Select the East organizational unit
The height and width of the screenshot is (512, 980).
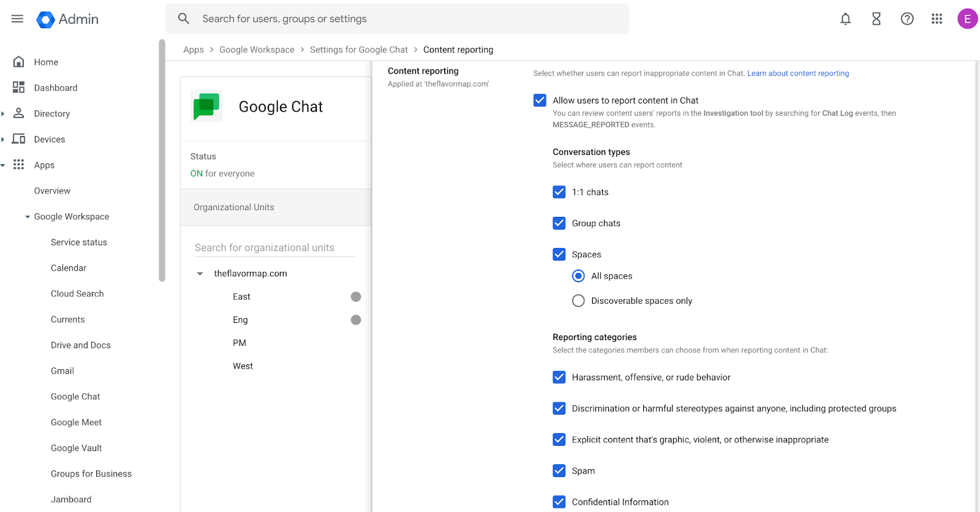(241, 297)
